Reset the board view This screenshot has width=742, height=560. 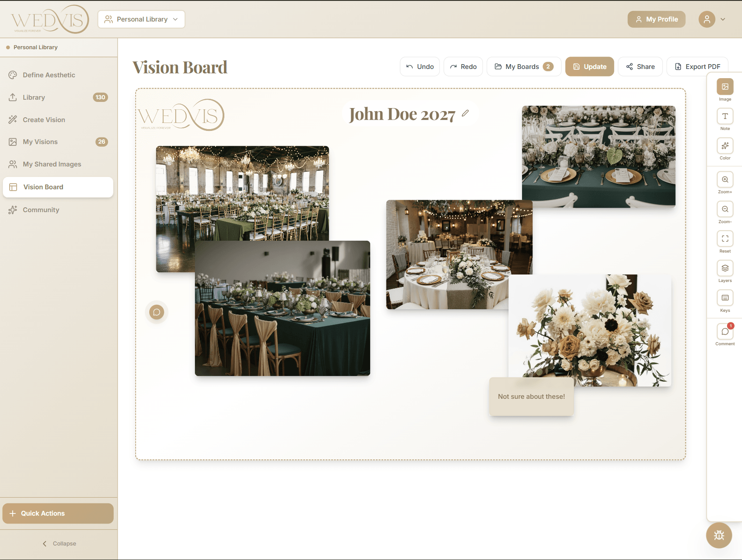tap(725, 239)
